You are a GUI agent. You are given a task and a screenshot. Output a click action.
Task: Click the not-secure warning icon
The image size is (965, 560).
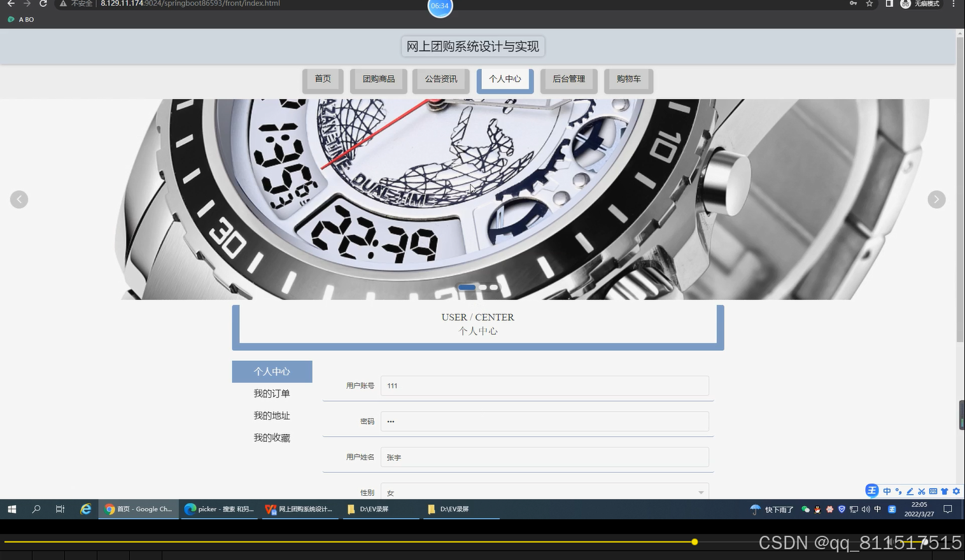tap(63, 4)
